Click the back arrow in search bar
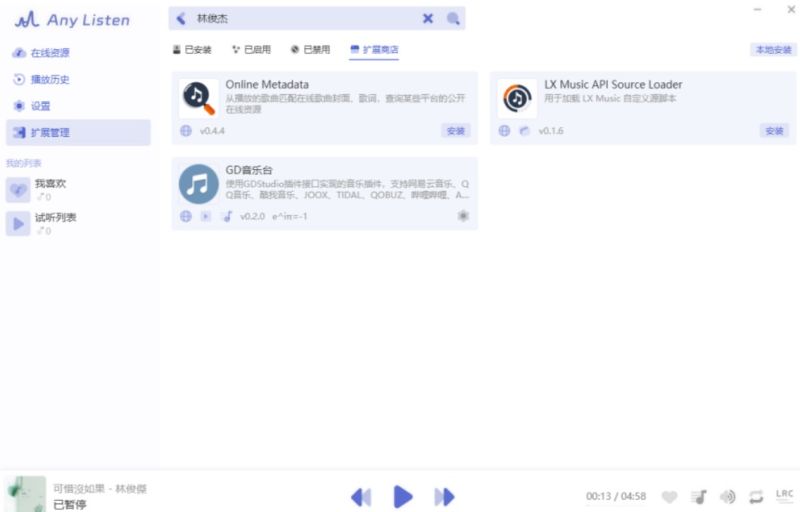This screenshot has height=512, width=800. (181, 19)
